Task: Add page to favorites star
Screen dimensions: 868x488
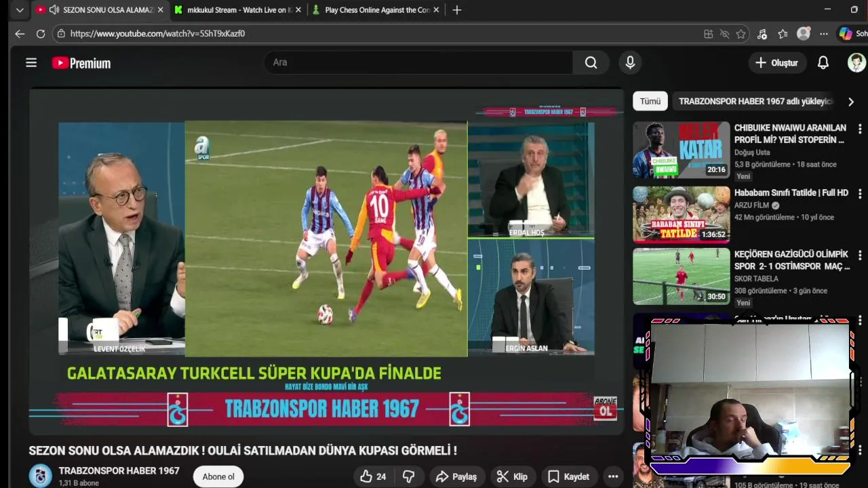Action: pos(741,34)
